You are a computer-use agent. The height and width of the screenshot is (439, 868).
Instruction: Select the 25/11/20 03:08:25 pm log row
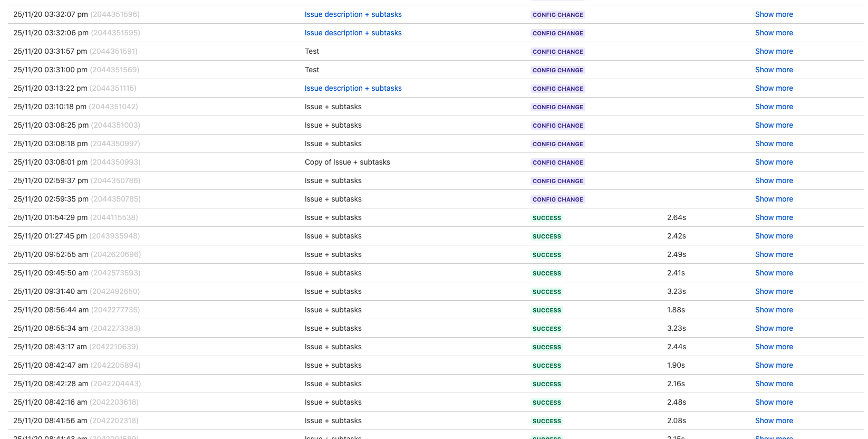pos(436,125)
